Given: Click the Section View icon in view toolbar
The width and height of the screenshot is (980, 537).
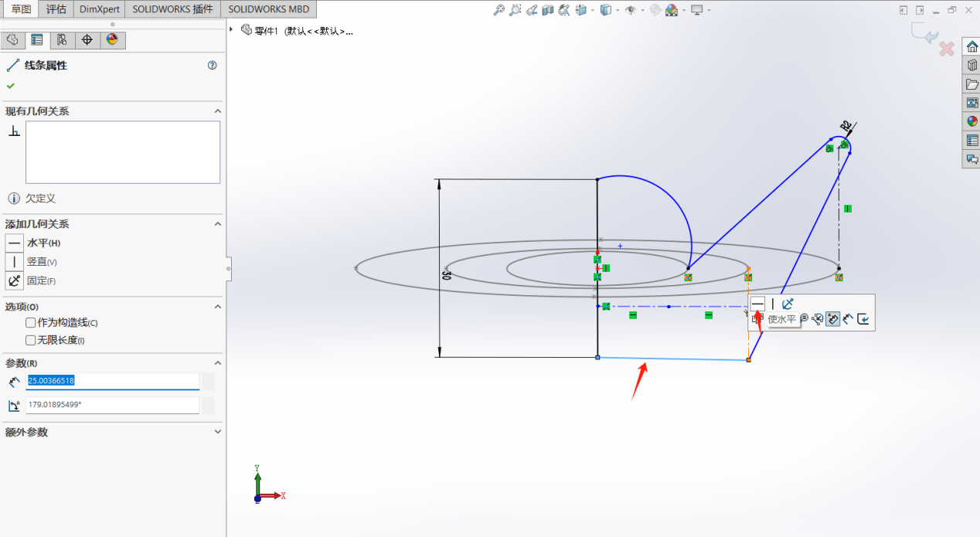Looking at the screenshot, I should point(548,10).
